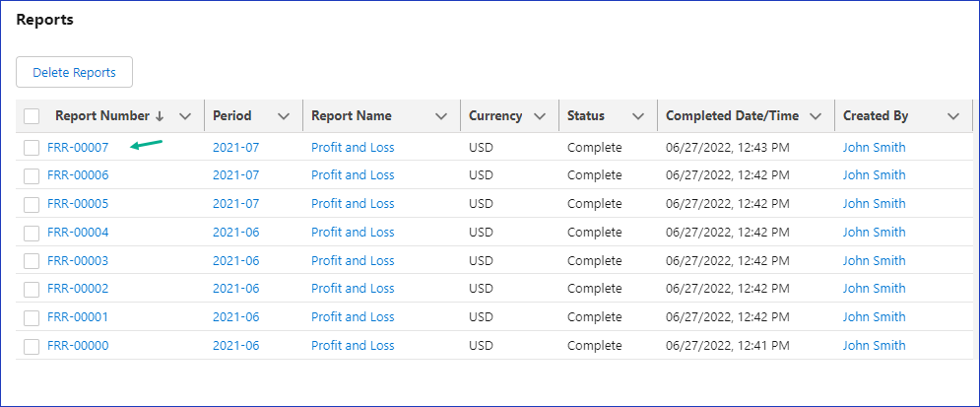Click the sort arrow on Report Number
The height and width of the screenshot is (407, 980).
[x=160, y=116]
